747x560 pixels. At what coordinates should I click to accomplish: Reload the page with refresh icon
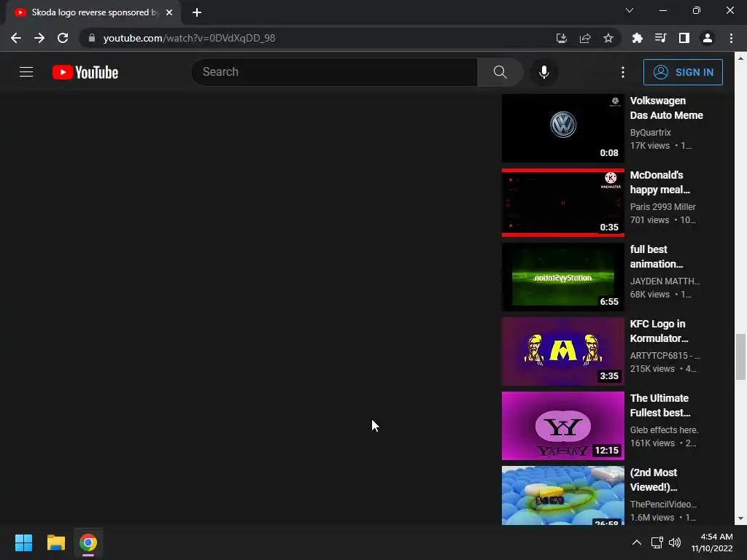coord(63,38)
